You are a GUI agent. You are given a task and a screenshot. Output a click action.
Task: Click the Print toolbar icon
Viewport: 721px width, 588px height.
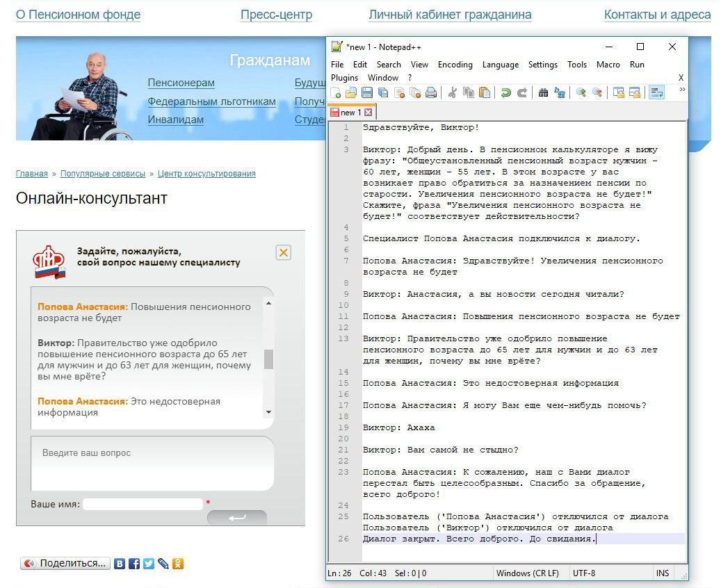click(431, 93)
